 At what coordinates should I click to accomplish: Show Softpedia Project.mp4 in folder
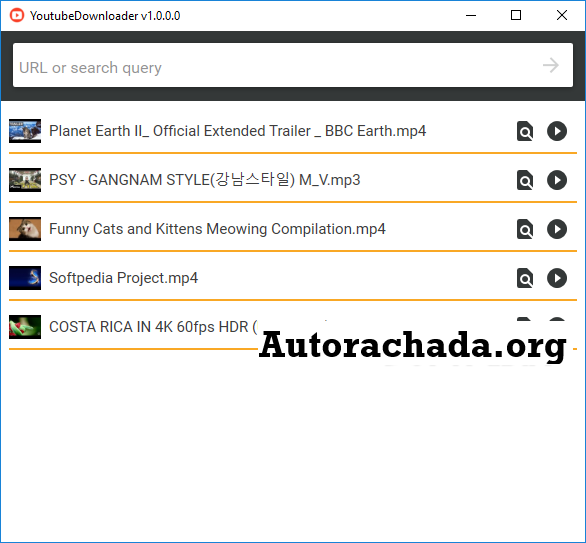(x=525, y=278)
